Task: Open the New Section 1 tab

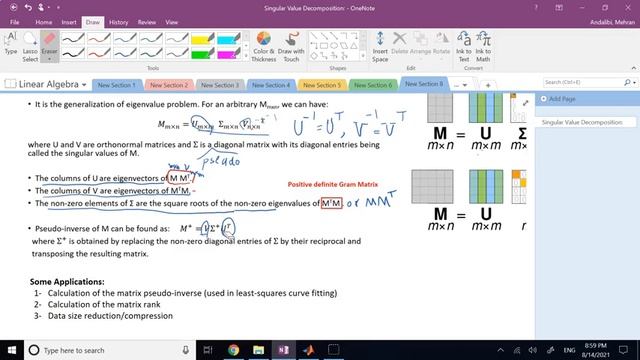Action: (117, 85)
